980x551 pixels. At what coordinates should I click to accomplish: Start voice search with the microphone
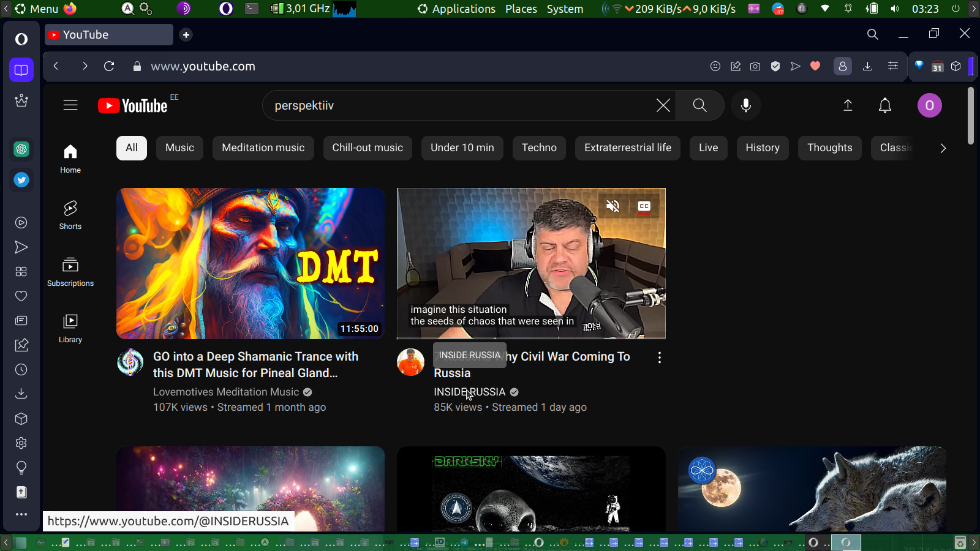[745, 105]
